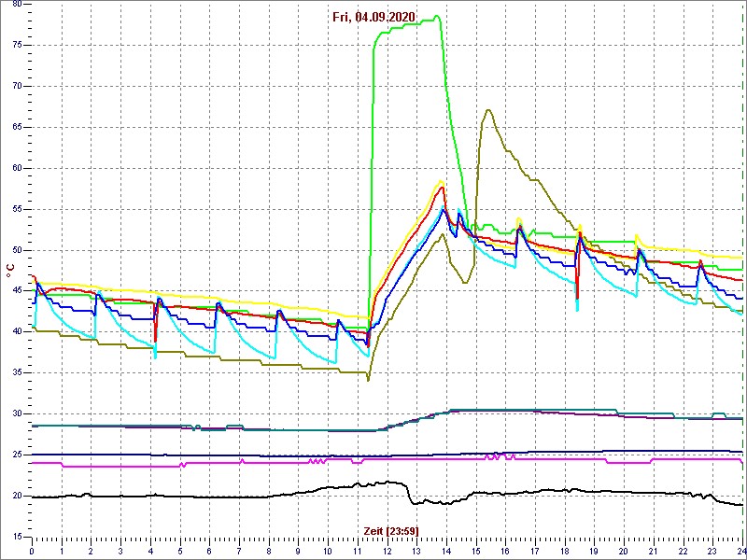Image resolution: width=747 pixels, height=560 pixels.
Task: Click hour 9 on the time axis
Action: click(x=298, y=552)
